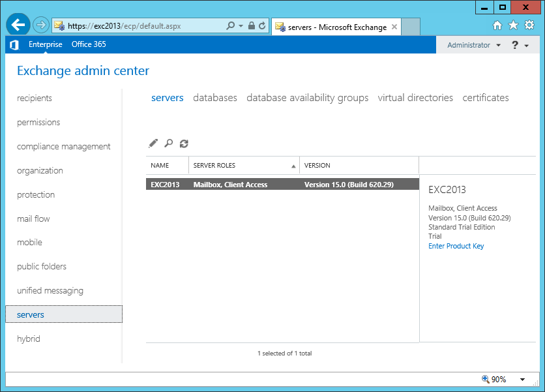Click Enter Product Key link
545x392 pixels.
click(x=456, y=246)
